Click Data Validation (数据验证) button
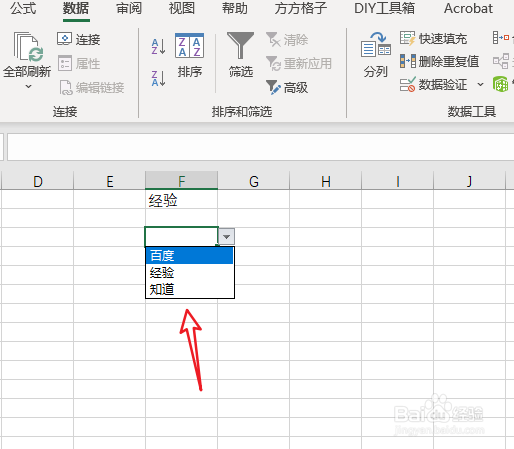The width and height of the screenshot is (514, 449). click(433, 84)
